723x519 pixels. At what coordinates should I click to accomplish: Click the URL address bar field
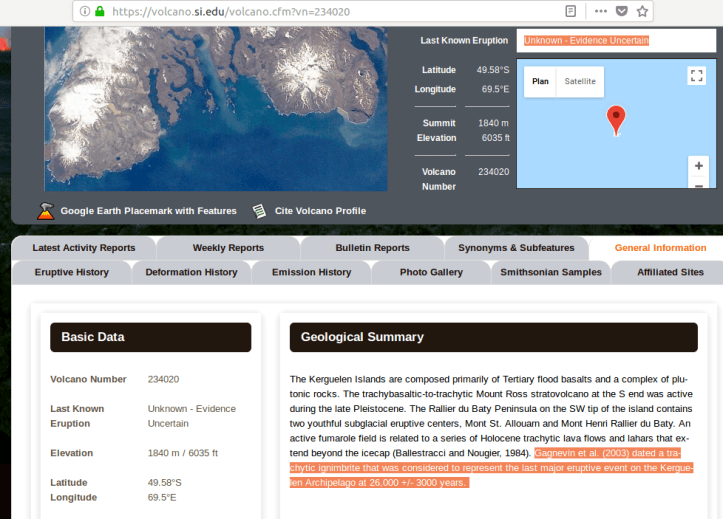[330, 11]
